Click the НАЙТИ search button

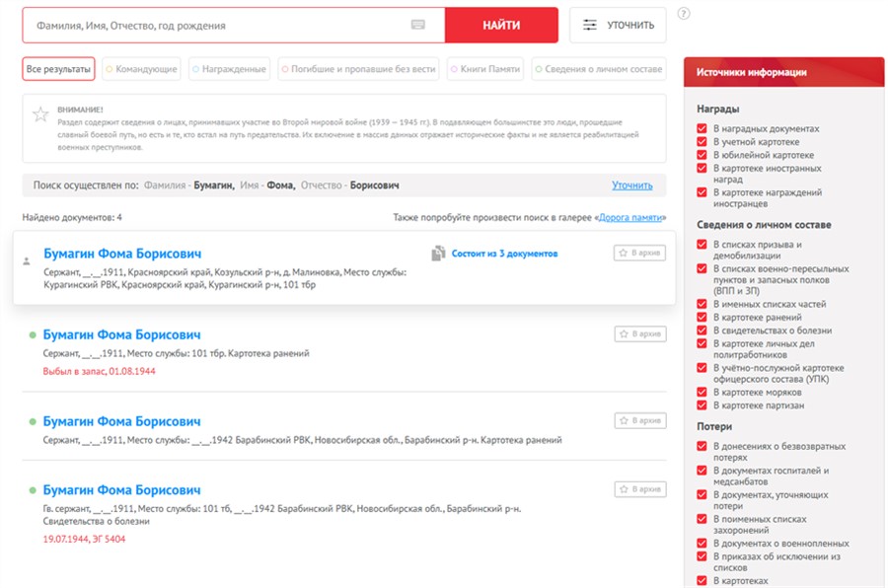pos(501,25)
